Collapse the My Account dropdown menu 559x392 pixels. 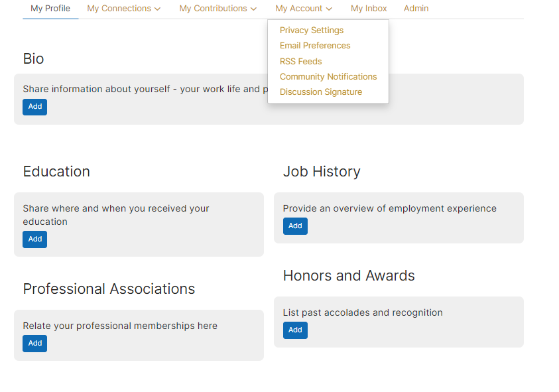click(304, 9)
